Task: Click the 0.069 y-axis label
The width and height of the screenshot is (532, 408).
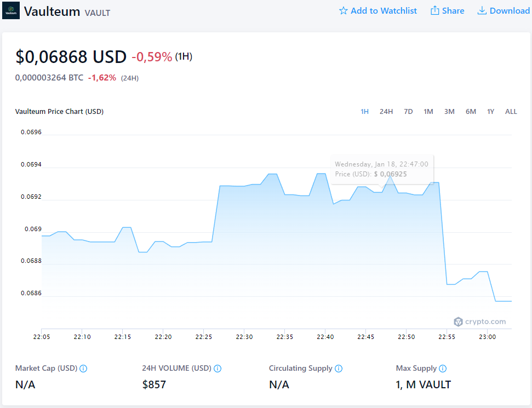Action: (x=33, y=229)
